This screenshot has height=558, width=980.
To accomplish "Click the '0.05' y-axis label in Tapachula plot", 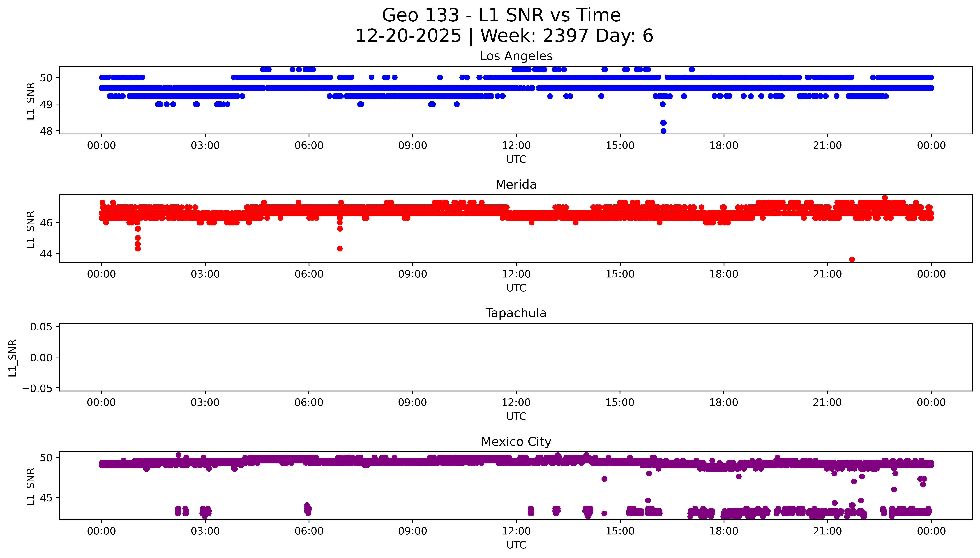I will 41,327.
